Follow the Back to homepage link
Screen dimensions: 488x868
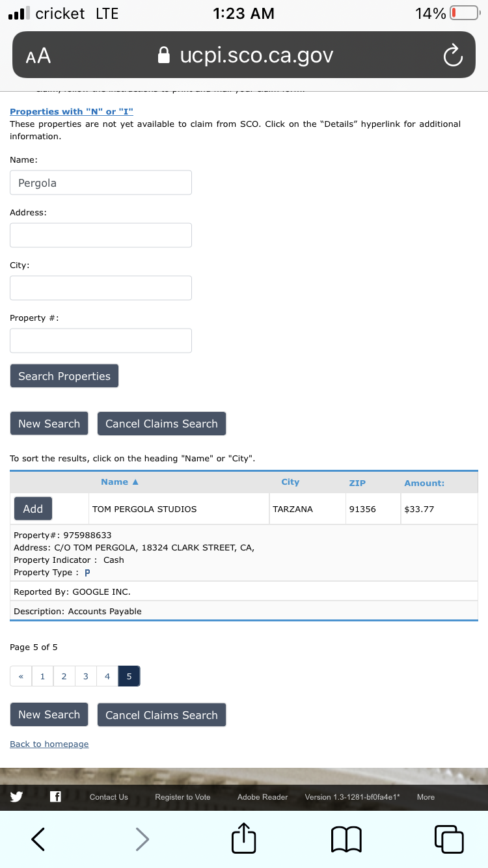(49, 744)
